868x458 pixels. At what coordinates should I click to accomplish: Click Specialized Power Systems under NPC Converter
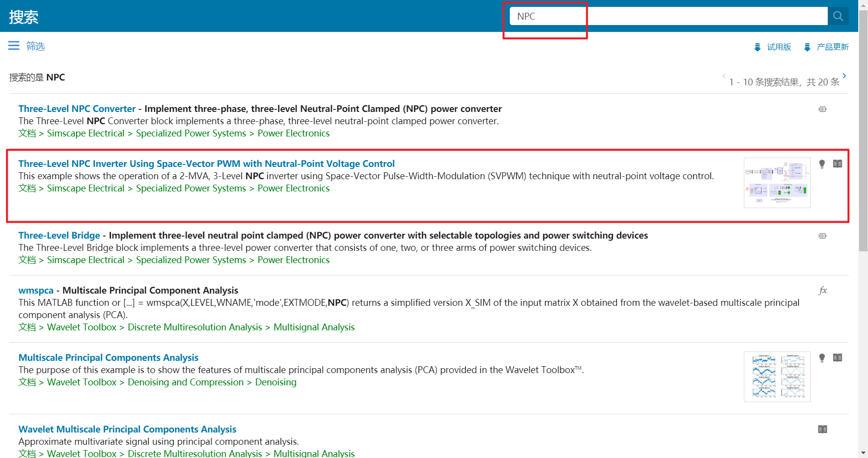191,134
